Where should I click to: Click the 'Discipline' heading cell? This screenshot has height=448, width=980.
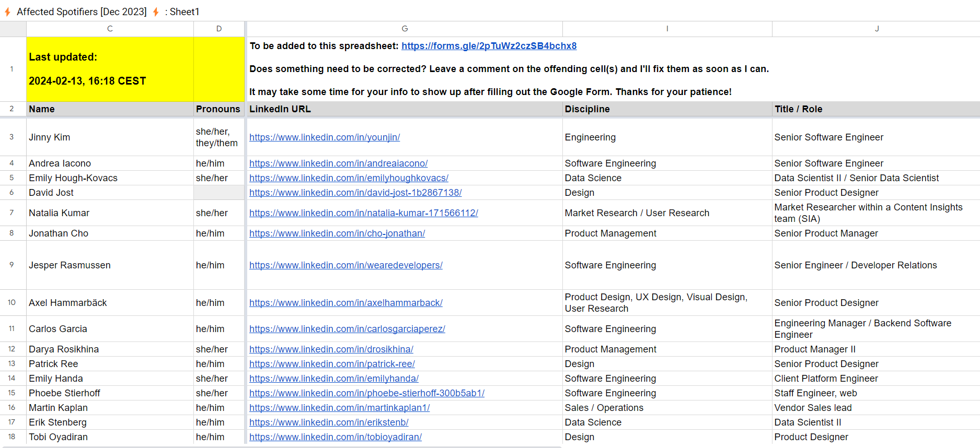pyautogui.click(x=667, y=109)
